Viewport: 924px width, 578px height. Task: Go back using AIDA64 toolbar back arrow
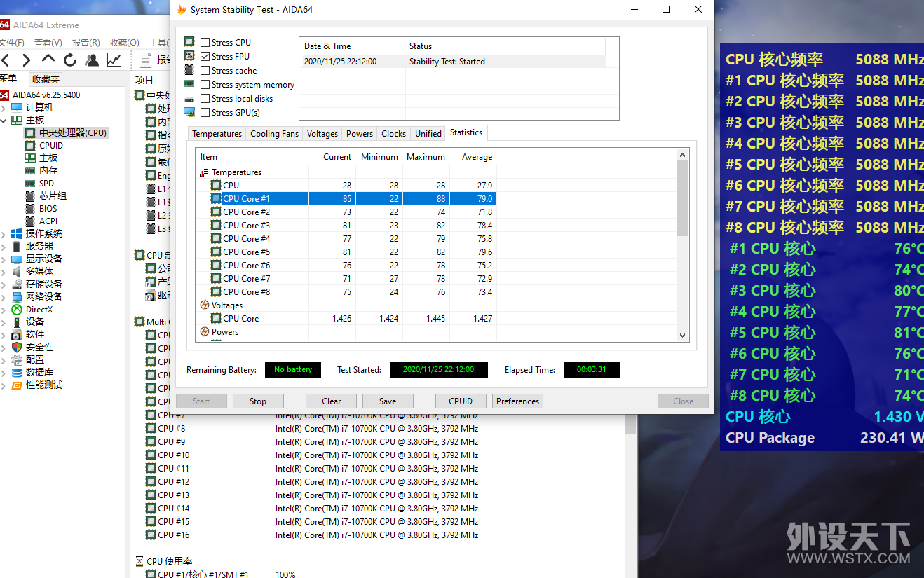click(5, 60)
